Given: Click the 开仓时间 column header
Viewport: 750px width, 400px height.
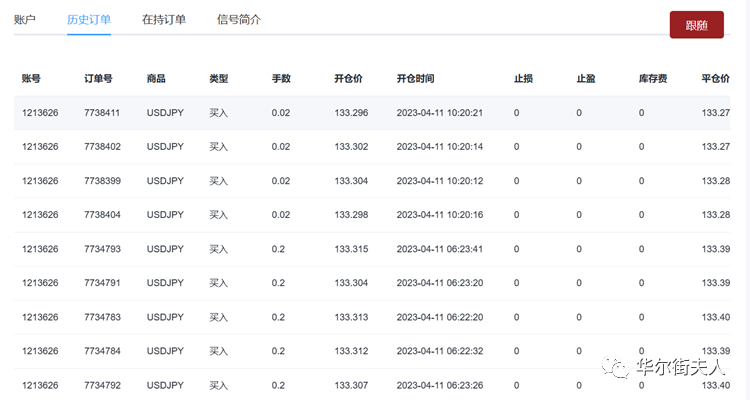Looking at the screenshot, I should 415,78.
